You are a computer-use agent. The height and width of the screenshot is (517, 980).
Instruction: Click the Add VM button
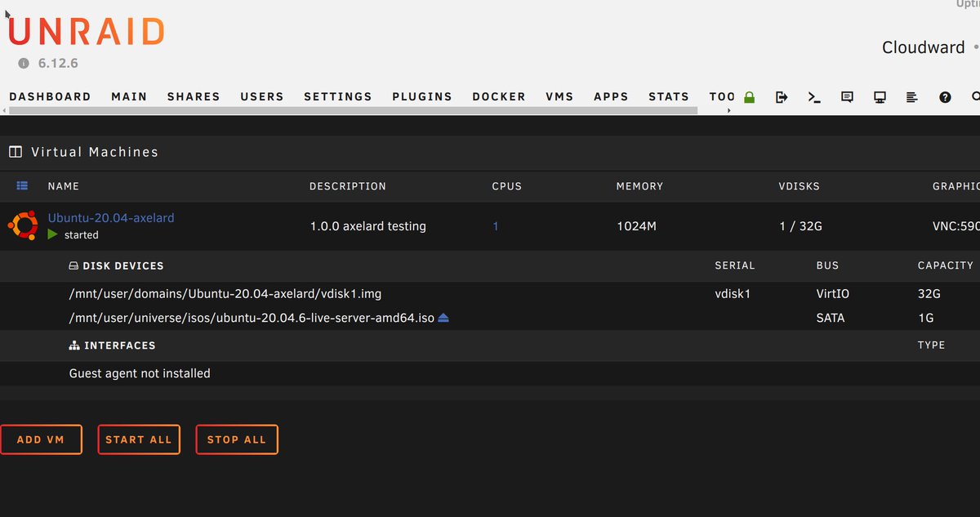[x=41, y=439]
